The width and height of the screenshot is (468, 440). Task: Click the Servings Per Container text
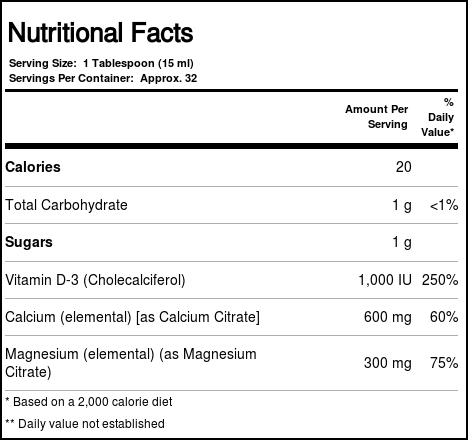point(103,78)
